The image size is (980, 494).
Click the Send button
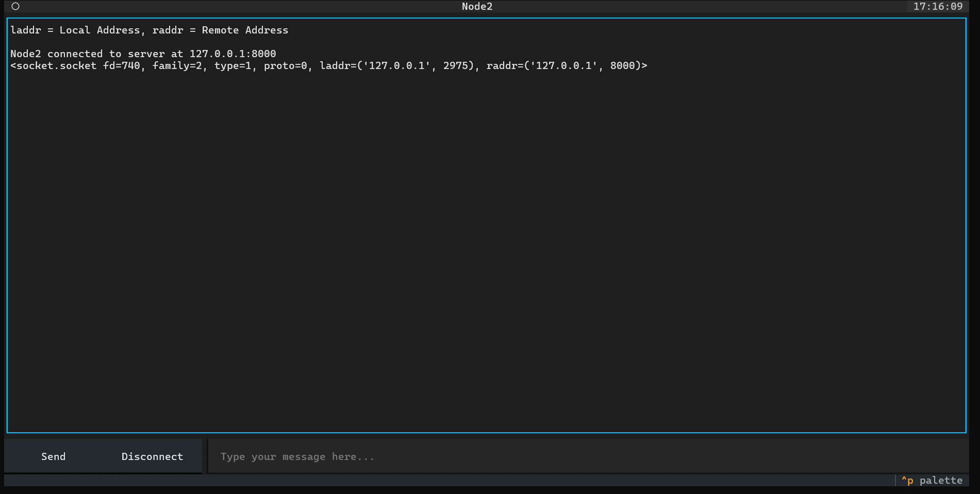coord(54,456)
